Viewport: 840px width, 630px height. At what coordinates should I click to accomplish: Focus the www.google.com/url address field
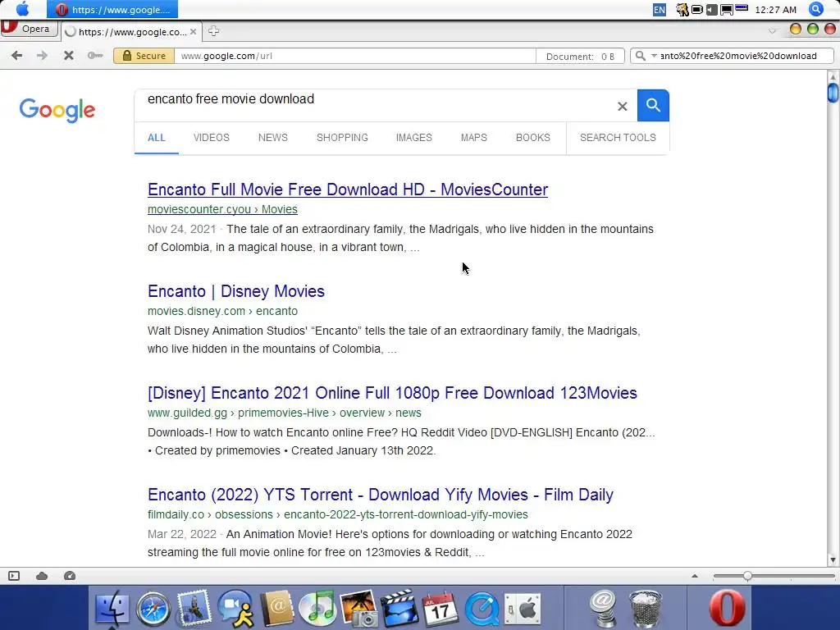354,56
